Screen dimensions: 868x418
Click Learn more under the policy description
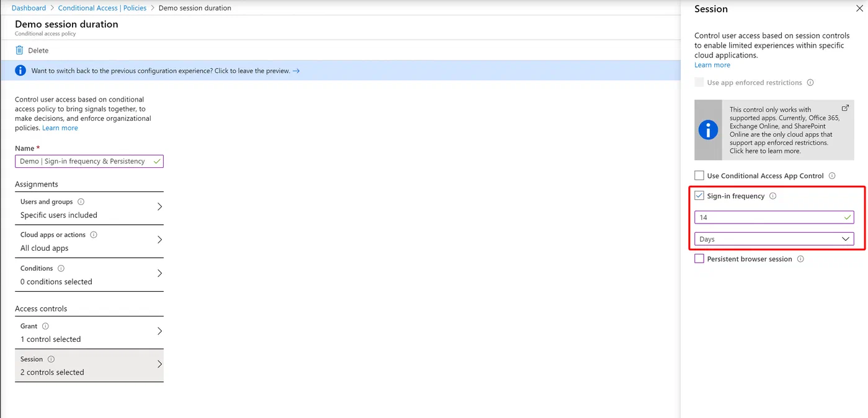click(x=60, y=128)
